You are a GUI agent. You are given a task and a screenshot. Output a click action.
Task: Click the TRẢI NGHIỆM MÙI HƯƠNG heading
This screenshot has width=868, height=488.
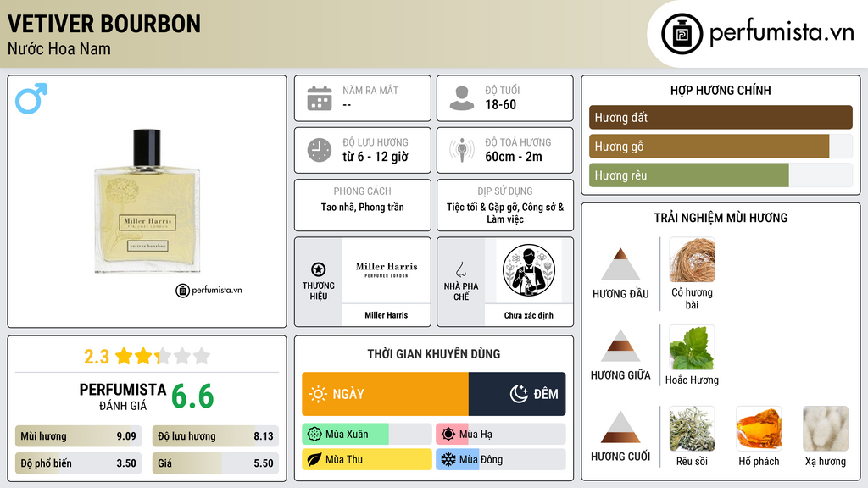point(721,218)
